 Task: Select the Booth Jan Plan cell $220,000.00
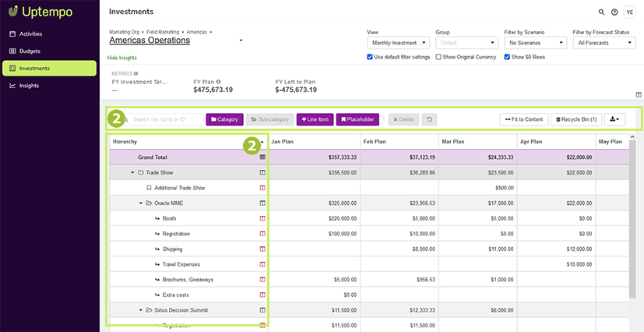click(314, 218)
